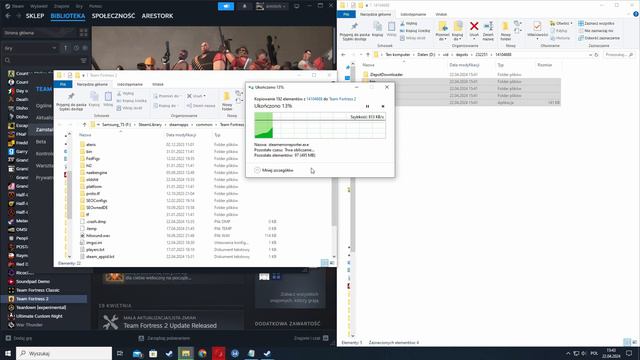Click the Back arrow in the right Explorer address bar

[x=343, y=55]
